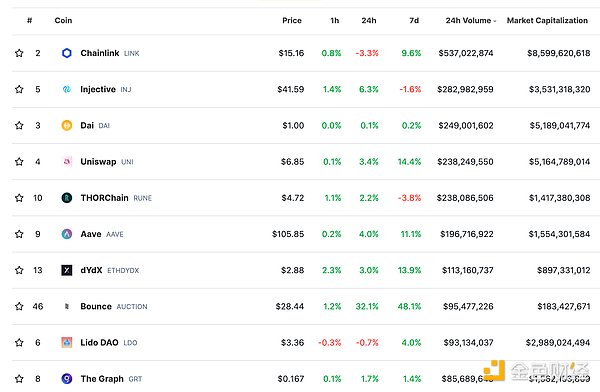The image size is (600, 392).
Task: Favorite Chainlink with its star
Action: click(19, 53)
